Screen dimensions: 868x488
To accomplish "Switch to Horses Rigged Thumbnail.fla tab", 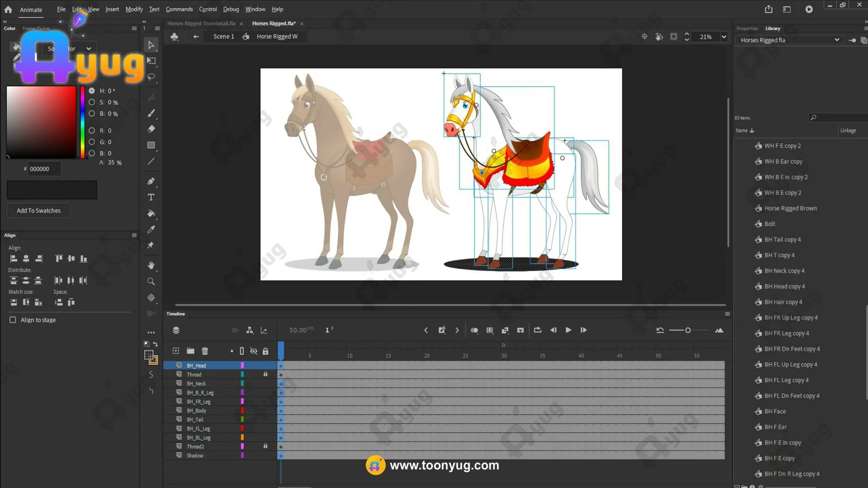I will coord(201,24).
